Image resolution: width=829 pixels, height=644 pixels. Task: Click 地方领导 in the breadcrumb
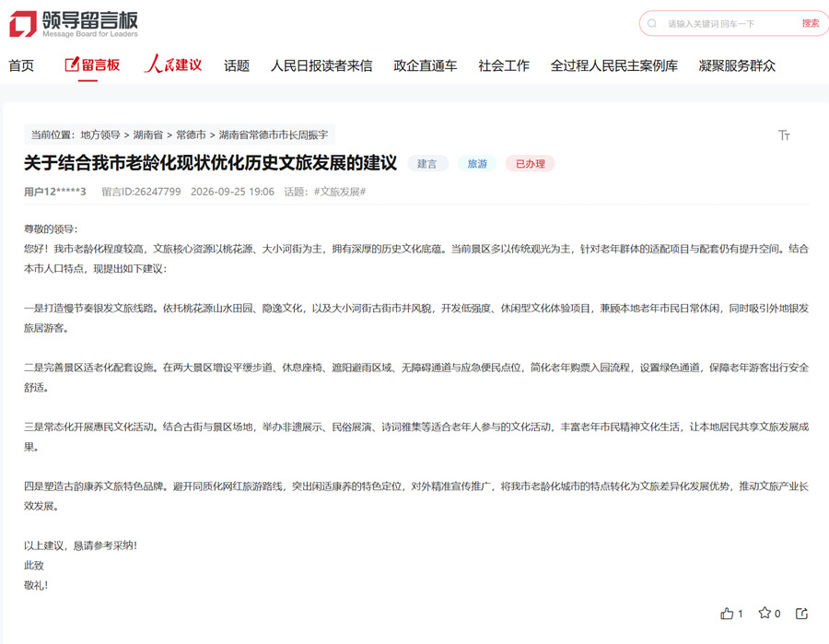[100, 135]
